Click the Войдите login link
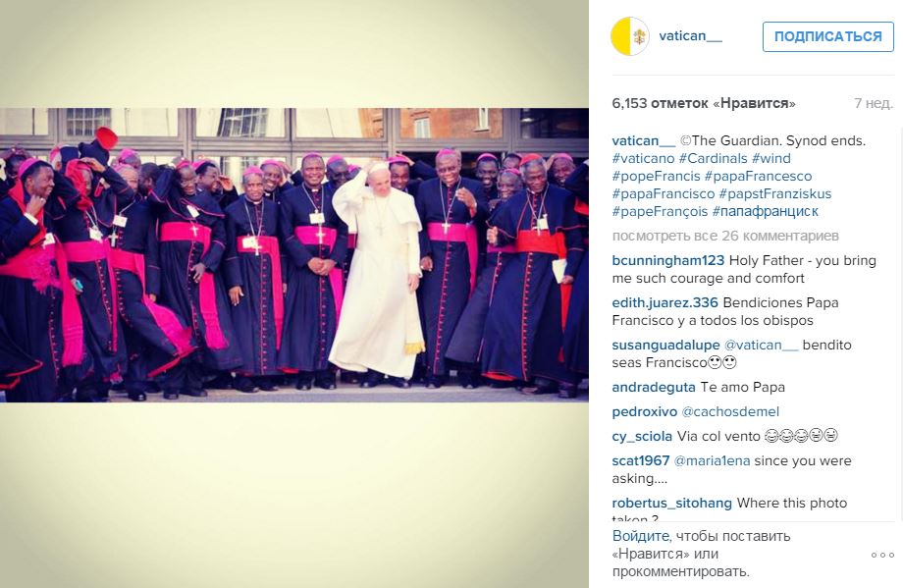This screenshot has width=903, height=588. [x=640, y=536]
